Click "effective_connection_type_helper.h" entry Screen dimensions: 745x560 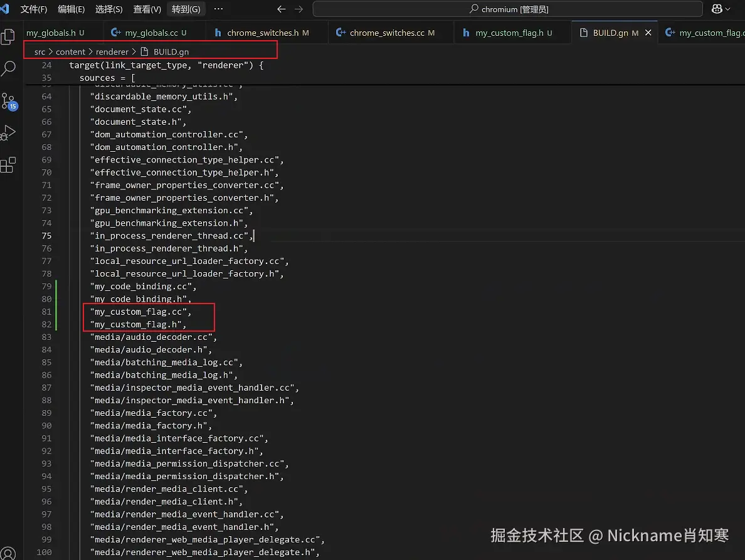click(x=182, y=172)
